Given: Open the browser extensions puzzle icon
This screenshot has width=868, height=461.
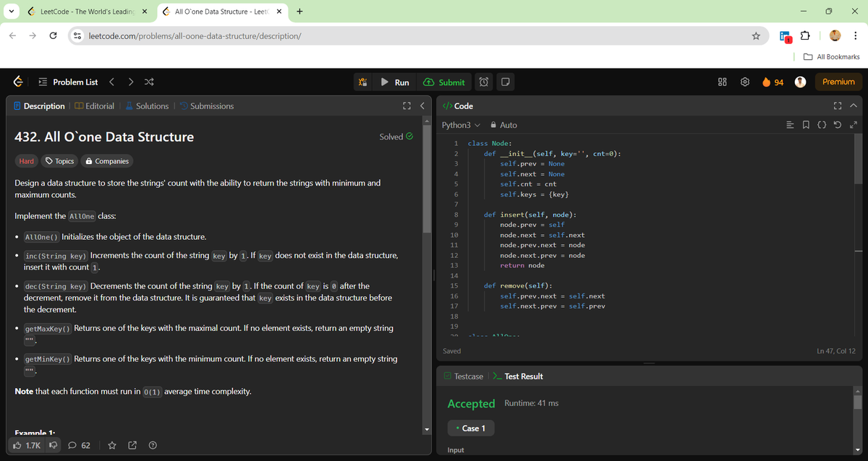Looking at the screenshot, I should 807,35.
